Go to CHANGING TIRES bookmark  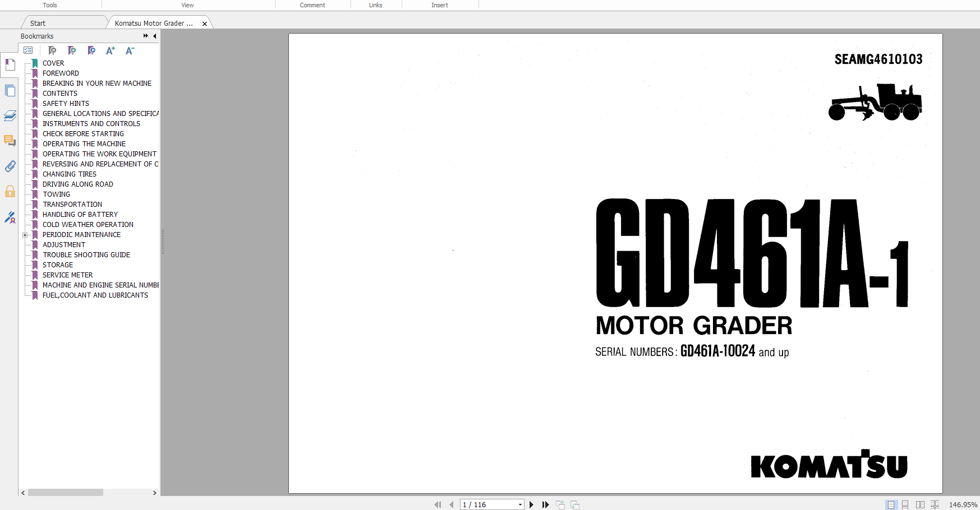tap(70, 174)
